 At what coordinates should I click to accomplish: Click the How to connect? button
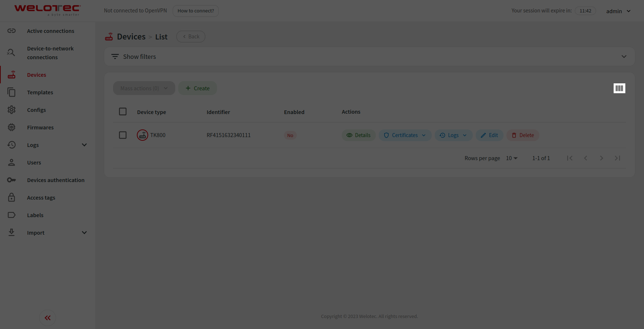click(x=196, y=11)
